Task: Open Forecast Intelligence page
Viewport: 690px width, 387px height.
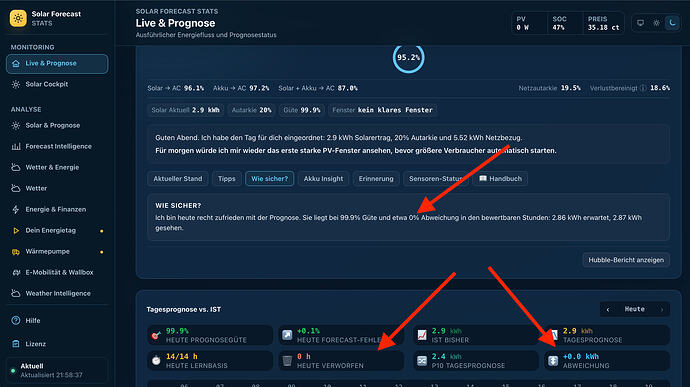Action: pyautogui.click(x=57, y=146)
